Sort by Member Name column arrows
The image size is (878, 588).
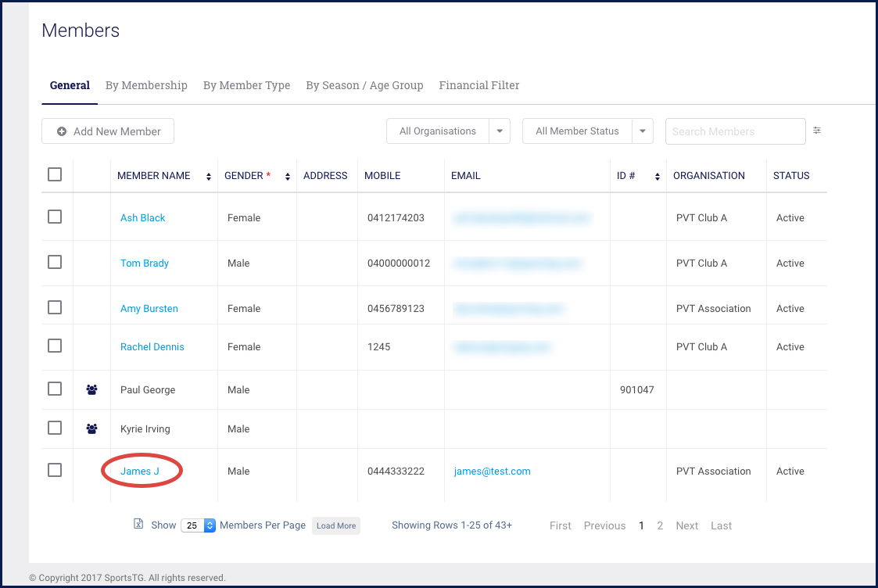click(208, 177)
